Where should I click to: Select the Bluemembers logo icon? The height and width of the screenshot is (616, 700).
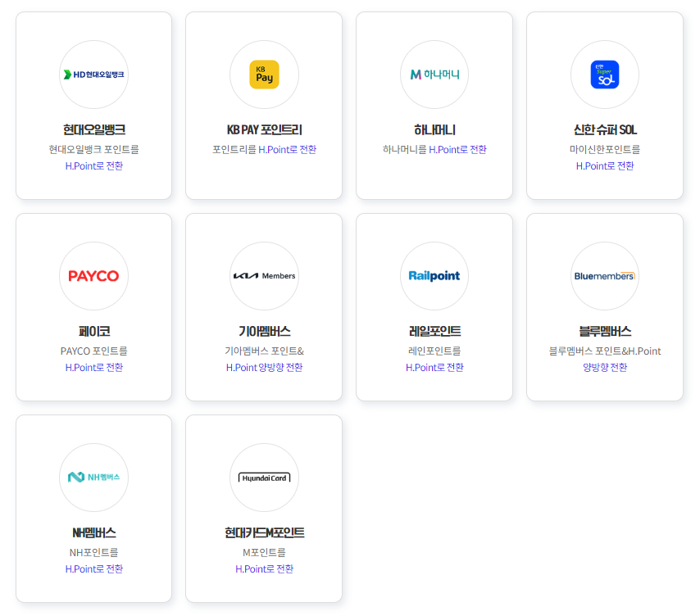(x=605, y=276)
